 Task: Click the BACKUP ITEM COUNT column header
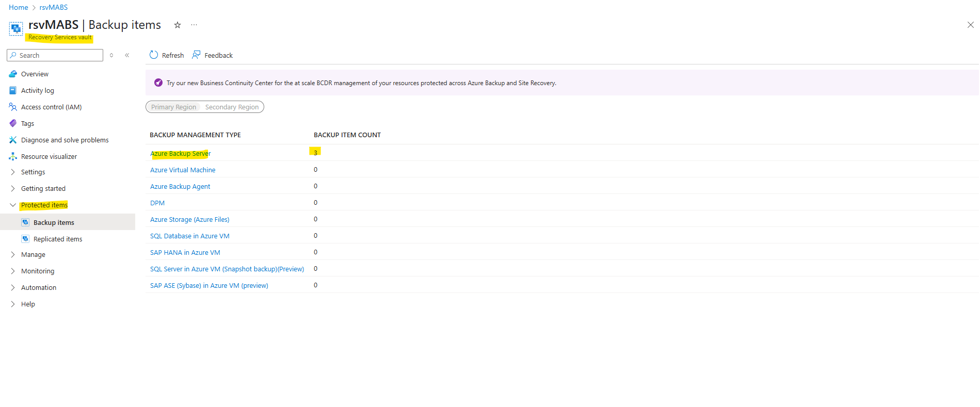click(347, 135)
